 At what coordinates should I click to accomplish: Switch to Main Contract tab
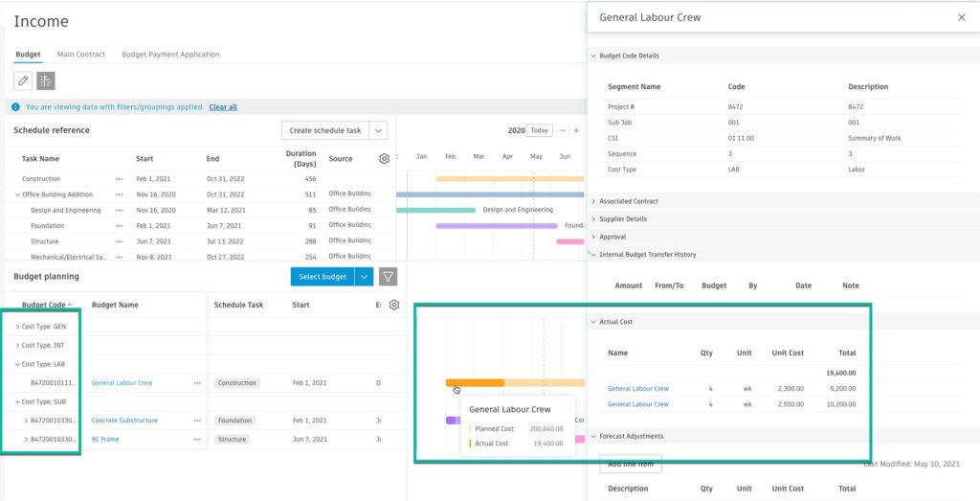point(81,55)
